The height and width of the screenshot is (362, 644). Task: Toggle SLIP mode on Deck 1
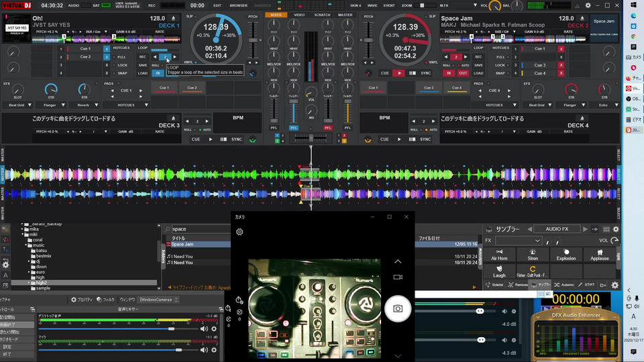click(x=190, y=16)
